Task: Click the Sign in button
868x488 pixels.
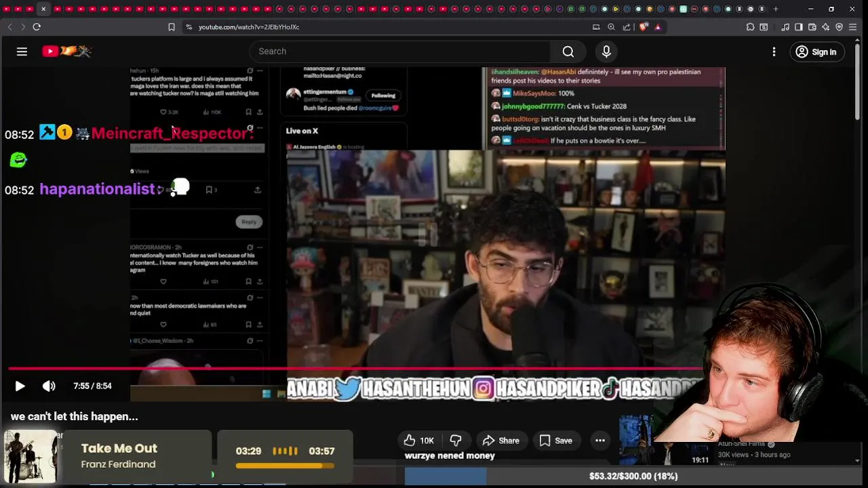Action: click(816, 52)
